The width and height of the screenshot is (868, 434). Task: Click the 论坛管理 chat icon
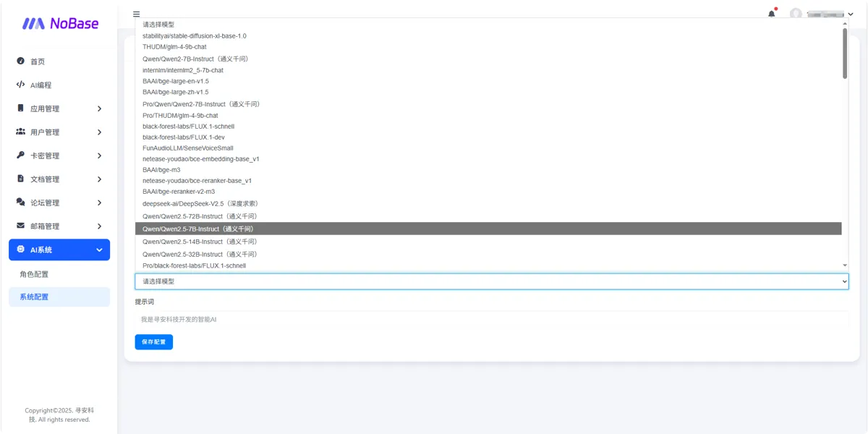pyautogui.click(x=20, y=202)
